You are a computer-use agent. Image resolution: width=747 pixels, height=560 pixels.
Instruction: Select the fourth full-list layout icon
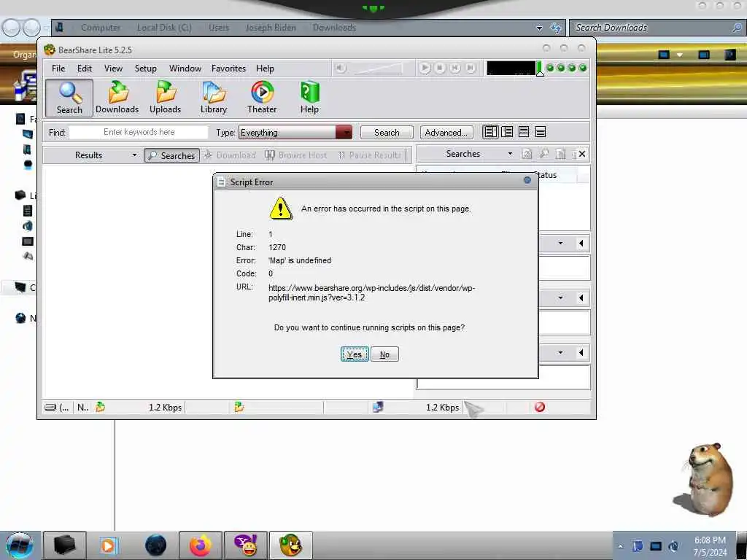pos(541,132)
